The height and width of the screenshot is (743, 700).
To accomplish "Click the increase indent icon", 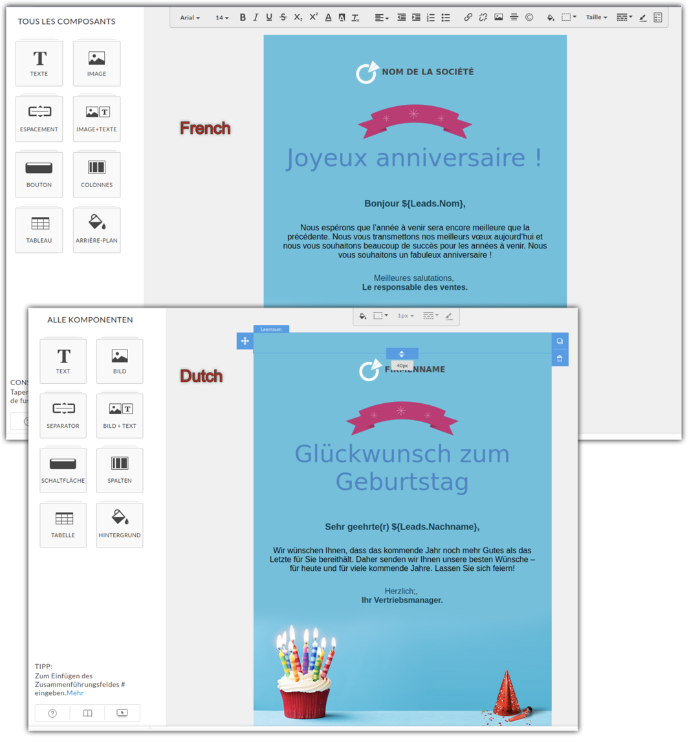I will (x=416, y=17).
